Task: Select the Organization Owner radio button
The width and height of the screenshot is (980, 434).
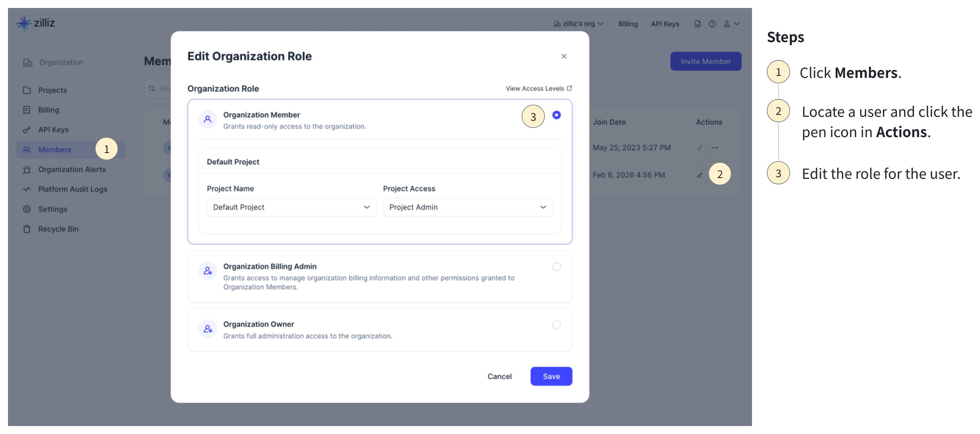Action: [556, 325]
